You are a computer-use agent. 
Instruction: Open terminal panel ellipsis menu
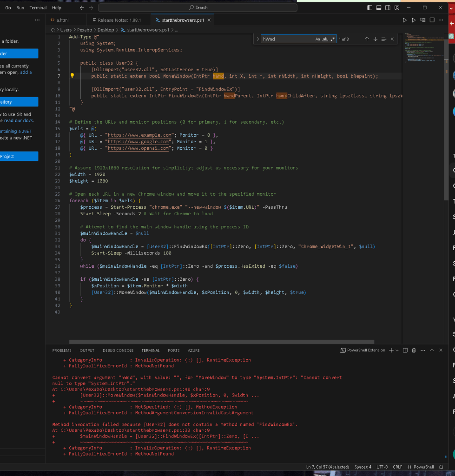tap(423, 350)
